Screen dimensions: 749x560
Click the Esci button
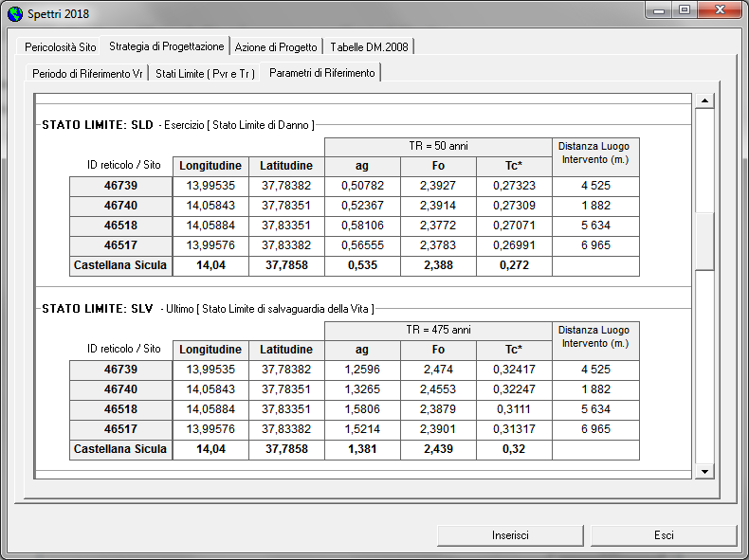[x=664, y=535]
